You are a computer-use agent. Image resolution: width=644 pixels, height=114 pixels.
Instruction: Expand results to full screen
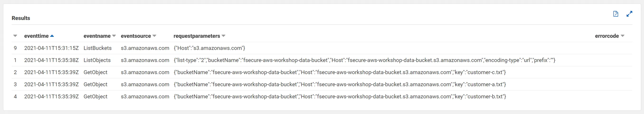pyautogui.click(x=629, y=14)
